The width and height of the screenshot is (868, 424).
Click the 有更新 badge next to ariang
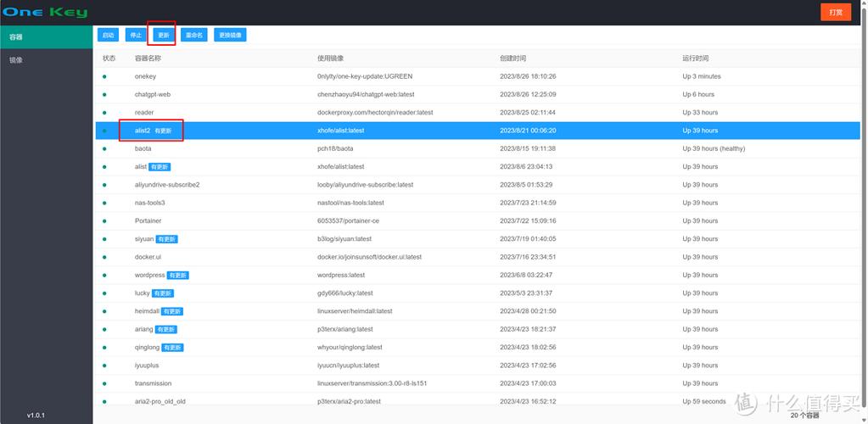pos(166,329)
